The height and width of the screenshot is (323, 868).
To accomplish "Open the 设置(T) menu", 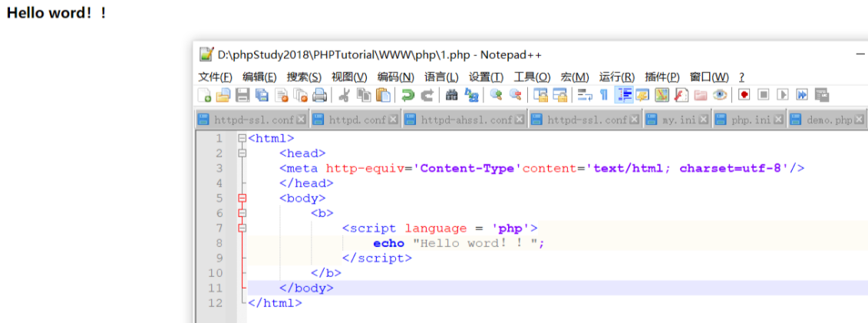I will click(486, 77).
